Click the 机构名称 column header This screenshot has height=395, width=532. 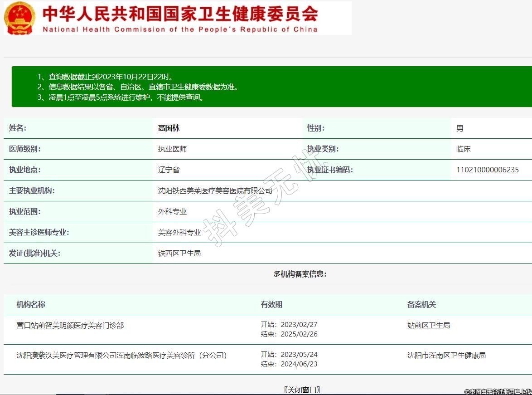31,305
